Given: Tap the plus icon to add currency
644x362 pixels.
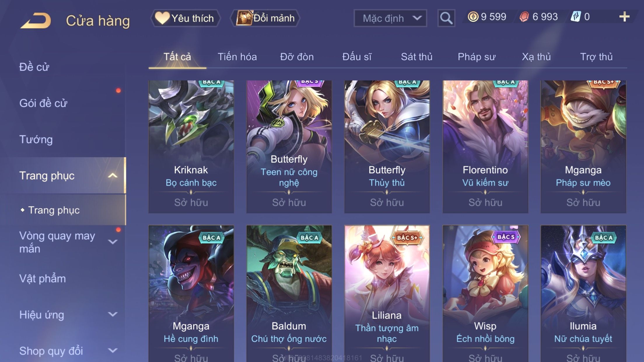Looking at the screenshot, I should pyautogui.click(x=624, y=17).
